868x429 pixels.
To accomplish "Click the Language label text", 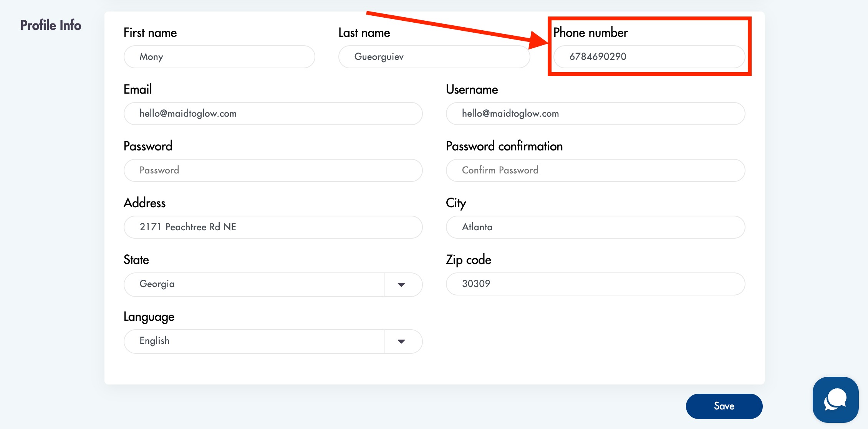I will [x=149, y=317].
